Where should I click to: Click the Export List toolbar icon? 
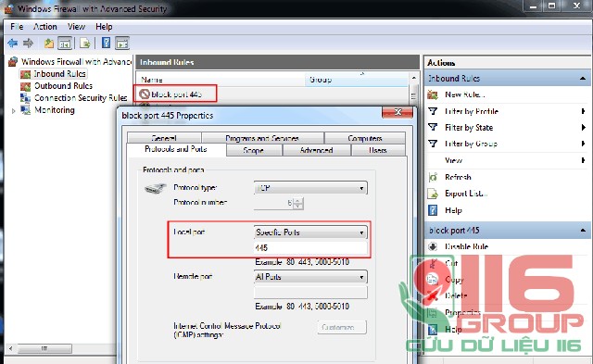pyautogui.click(x=85, y=44)
